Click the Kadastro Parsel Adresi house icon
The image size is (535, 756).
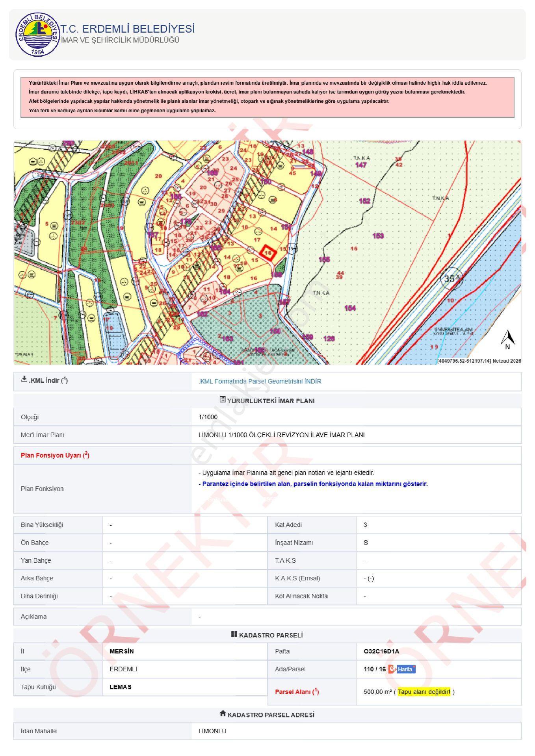[x=223, y=713]
